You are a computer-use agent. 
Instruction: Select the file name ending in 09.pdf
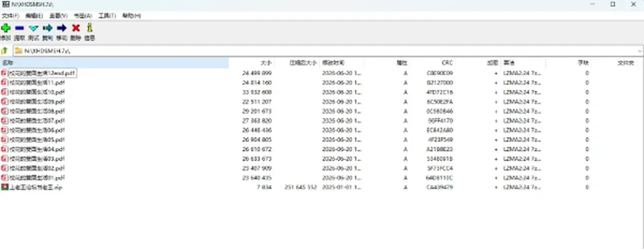[37, 101]
